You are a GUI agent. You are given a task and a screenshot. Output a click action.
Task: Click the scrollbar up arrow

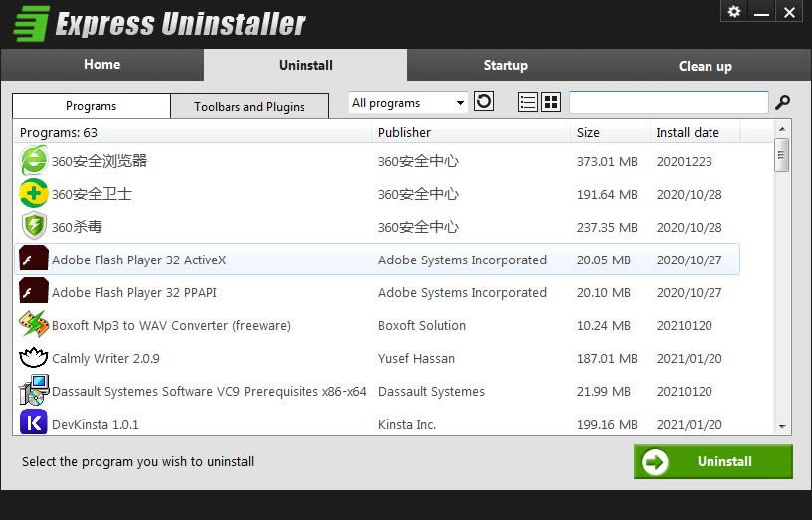[782, 129]
